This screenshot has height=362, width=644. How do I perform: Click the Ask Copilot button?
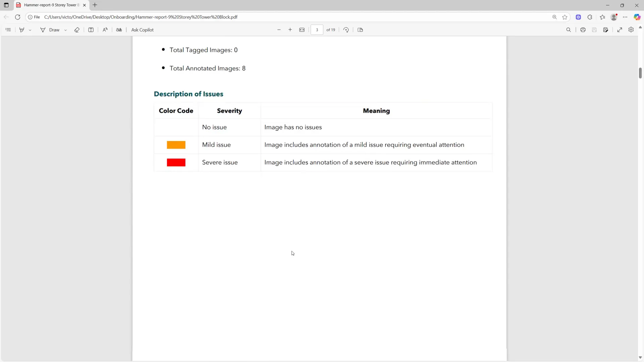point(142,30)
